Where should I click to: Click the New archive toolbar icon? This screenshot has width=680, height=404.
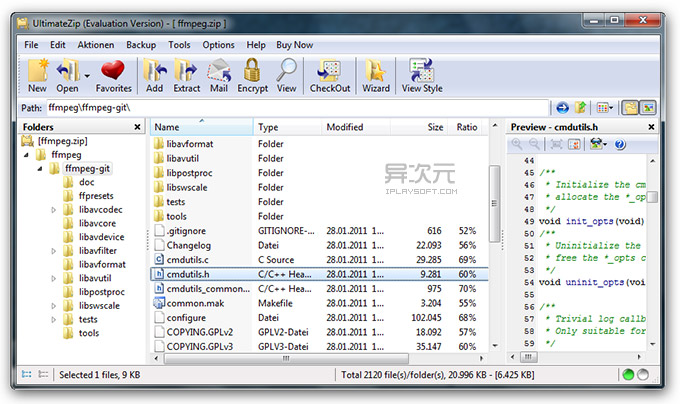(x=37, y=76)
